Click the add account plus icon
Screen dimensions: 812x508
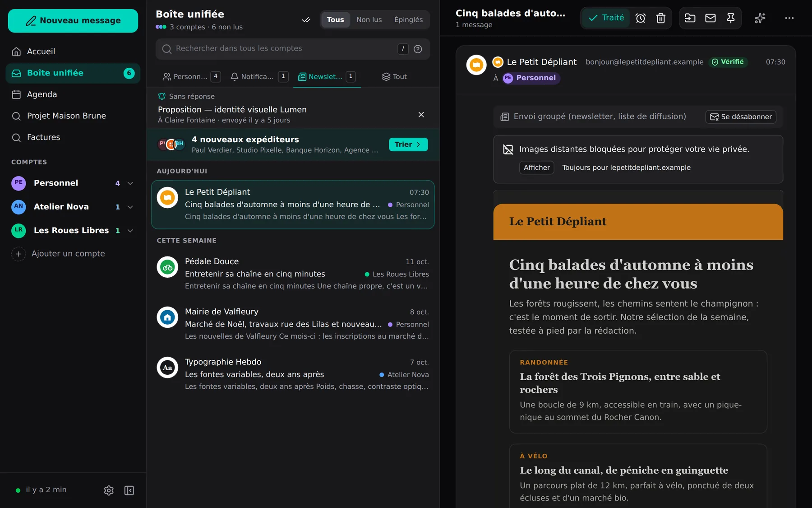(x=18, y=254)
